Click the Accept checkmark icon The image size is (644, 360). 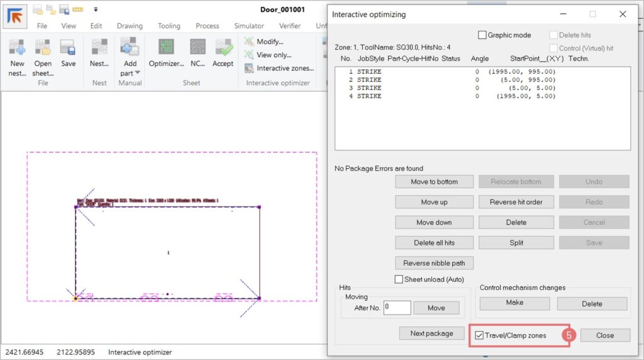pos(223,48)
